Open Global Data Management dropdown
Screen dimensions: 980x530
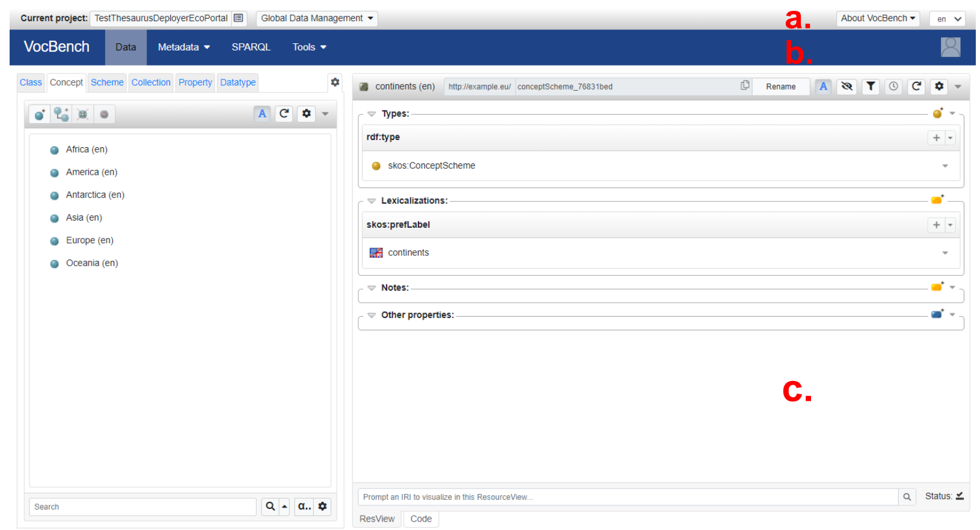(x=317, y=18)
